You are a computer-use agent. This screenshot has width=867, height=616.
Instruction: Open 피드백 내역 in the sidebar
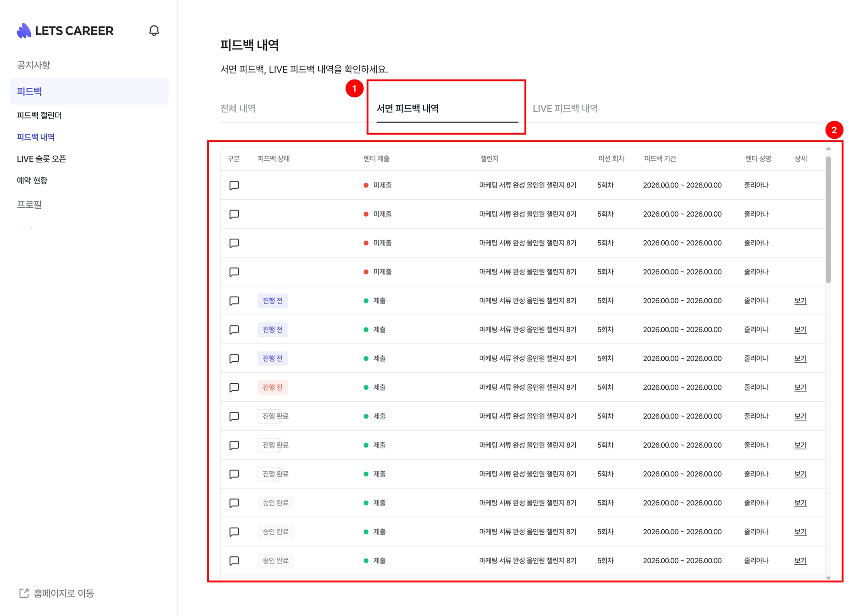[36, 137]
